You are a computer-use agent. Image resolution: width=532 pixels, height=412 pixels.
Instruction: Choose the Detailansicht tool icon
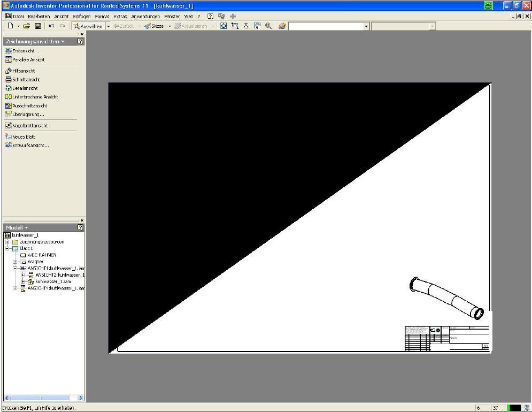9,88
